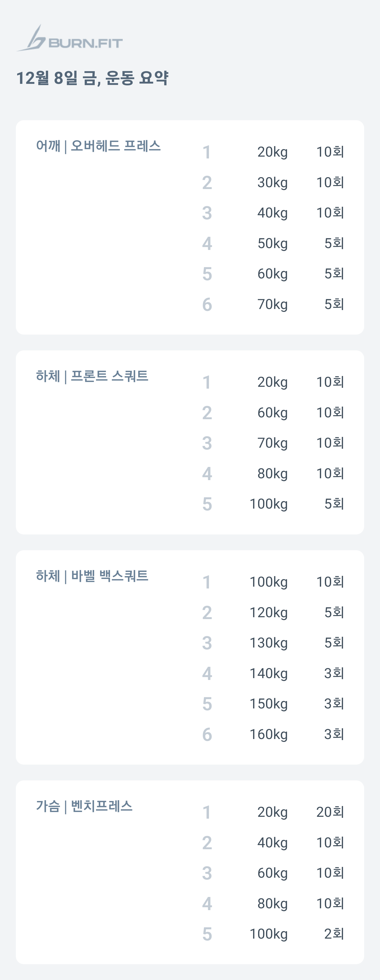Select back squat set 2 at 120kg
The image size is (380, 980).
[273, 612]
